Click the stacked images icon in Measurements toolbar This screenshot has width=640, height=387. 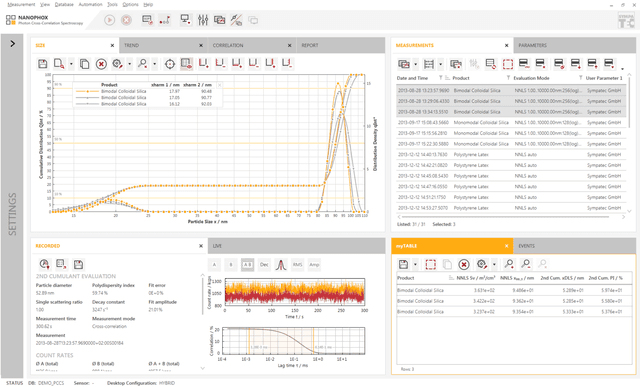click(404, 64)
